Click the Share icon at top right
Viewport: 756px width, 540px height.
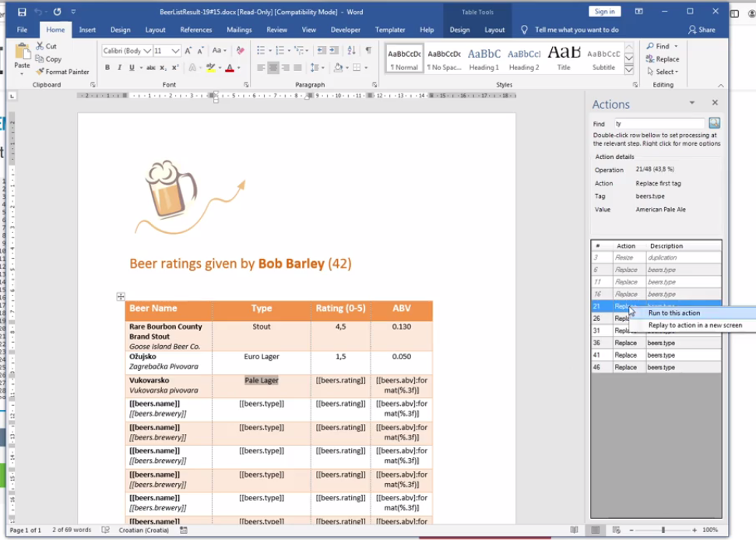click(x=701, y=30)
